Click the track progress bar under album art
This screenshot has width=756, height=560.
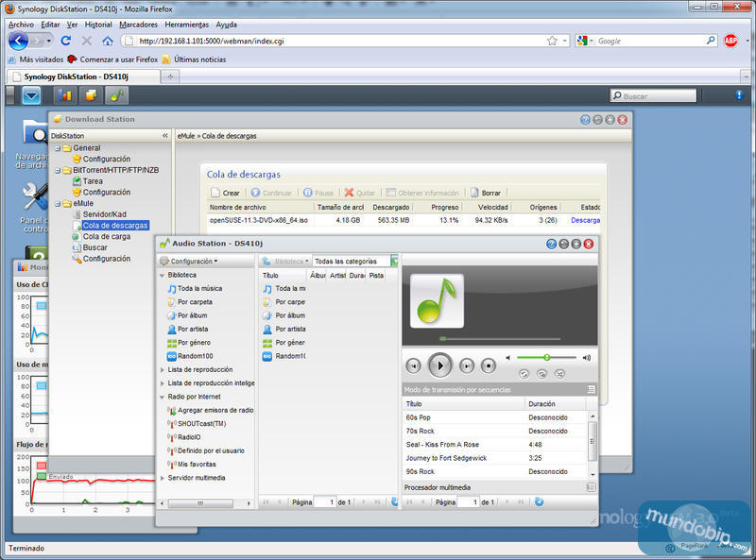click(x=500, y=339)
